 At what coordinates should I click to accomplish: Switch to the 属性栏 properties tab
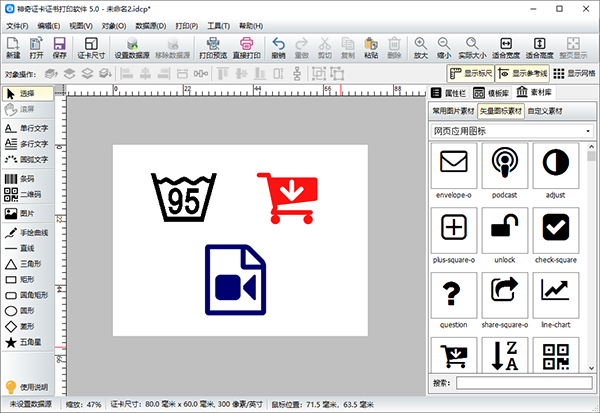[449, 93]
